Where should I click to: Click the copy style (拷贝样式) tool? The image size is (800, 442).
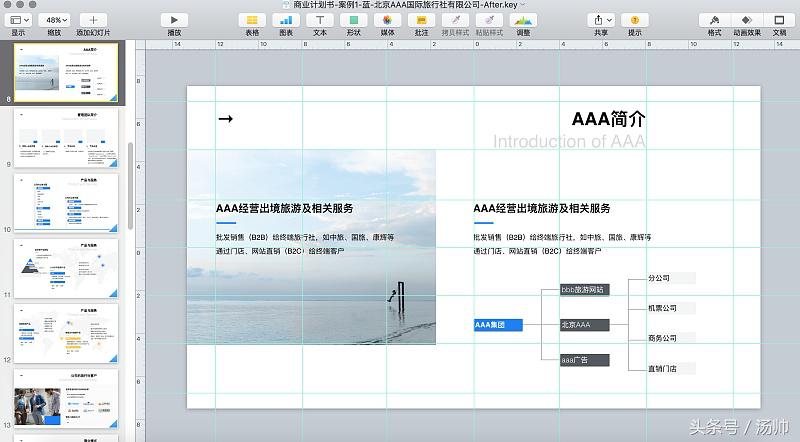pyautogui.click(x=455, y=20)
